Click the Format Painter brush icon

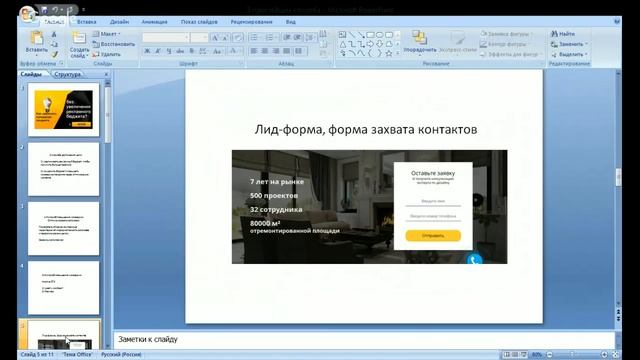click(54, 54)
